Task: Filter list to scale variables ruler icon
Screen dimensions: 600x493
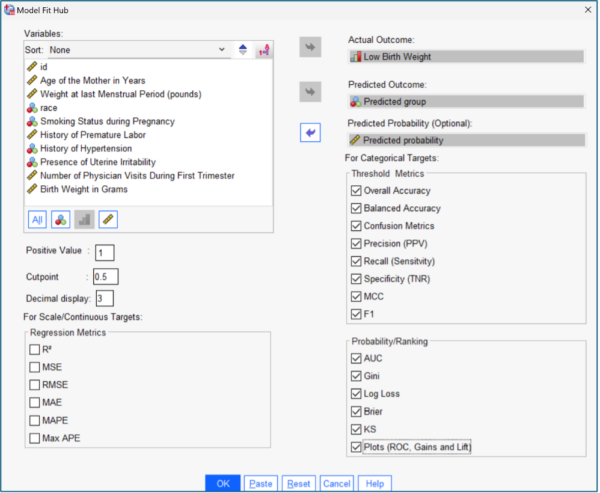Action: click(108, 220)
